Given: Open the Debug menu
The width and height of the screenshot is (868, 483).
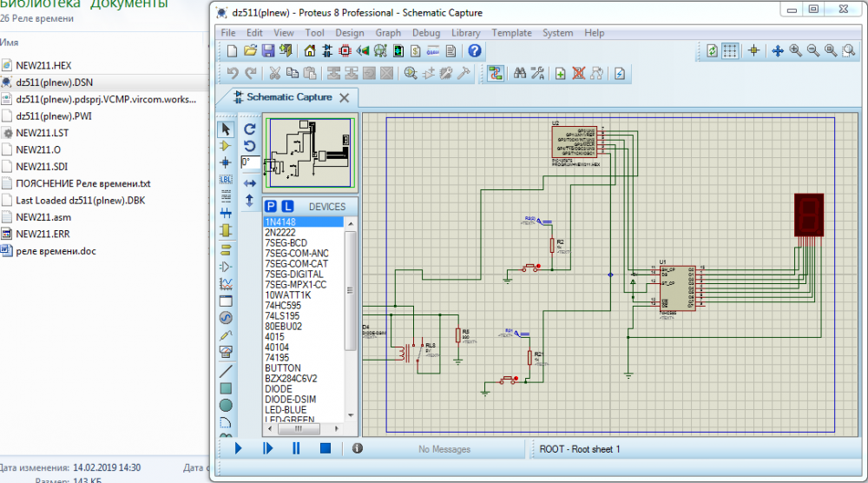Looking at the screenshot, I should [x=426, y=33].
